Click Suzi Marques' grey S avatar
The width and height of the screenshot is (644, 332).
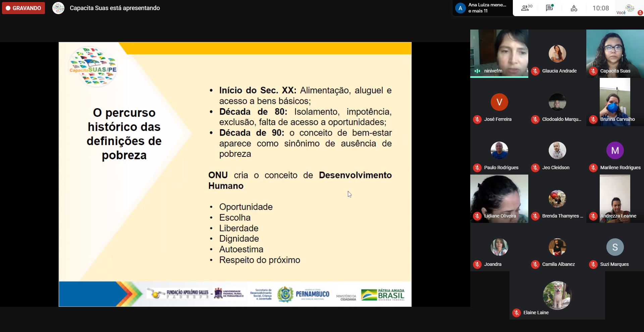point(615,247)
